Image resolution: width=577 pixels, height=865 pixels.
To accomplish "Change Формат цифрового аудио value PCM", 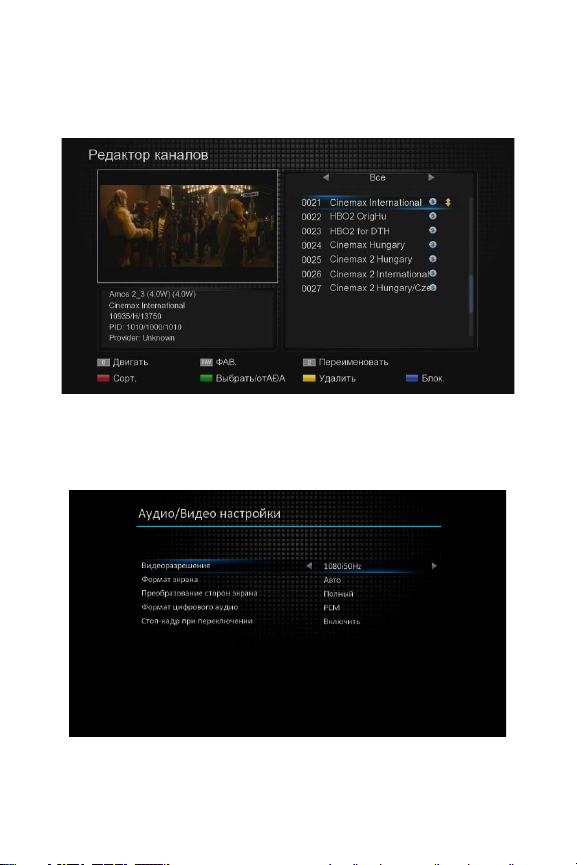I will [x=332, y=607].
